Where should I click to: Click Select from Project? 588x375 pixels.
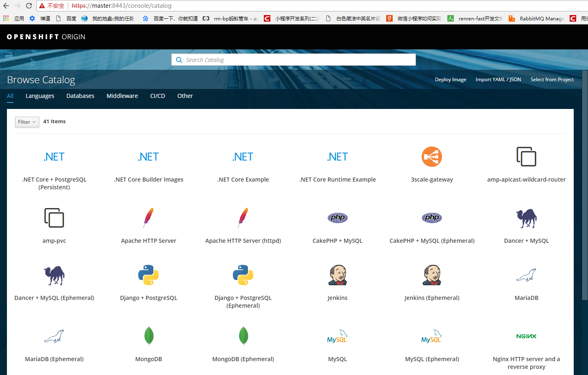[x=552, y=80]
